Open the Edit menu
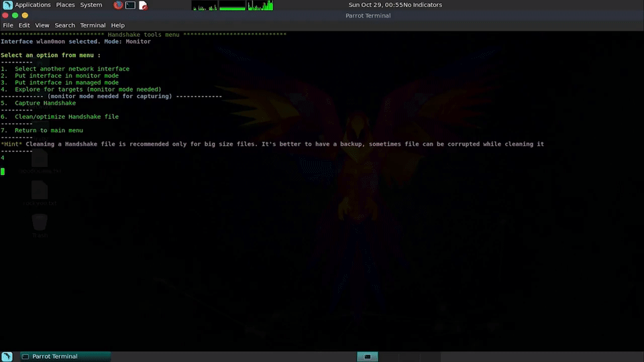 pos(24,25)
